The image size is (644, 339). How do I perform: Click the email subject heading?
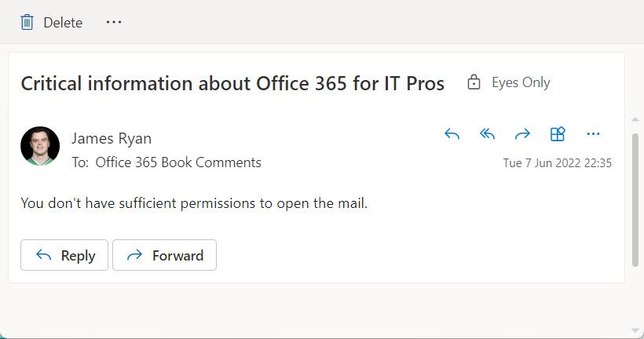click(232, 83)
